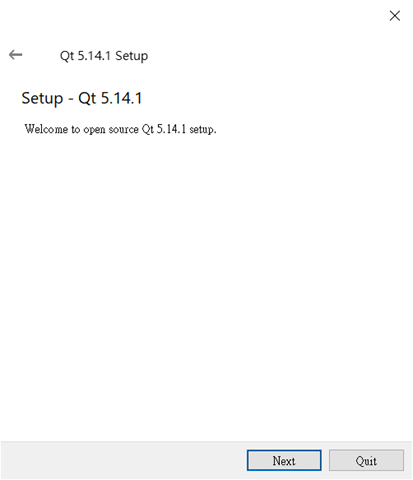Proceed to the next setup page
This screenshot has height=480, width=413.
(284, 460)
